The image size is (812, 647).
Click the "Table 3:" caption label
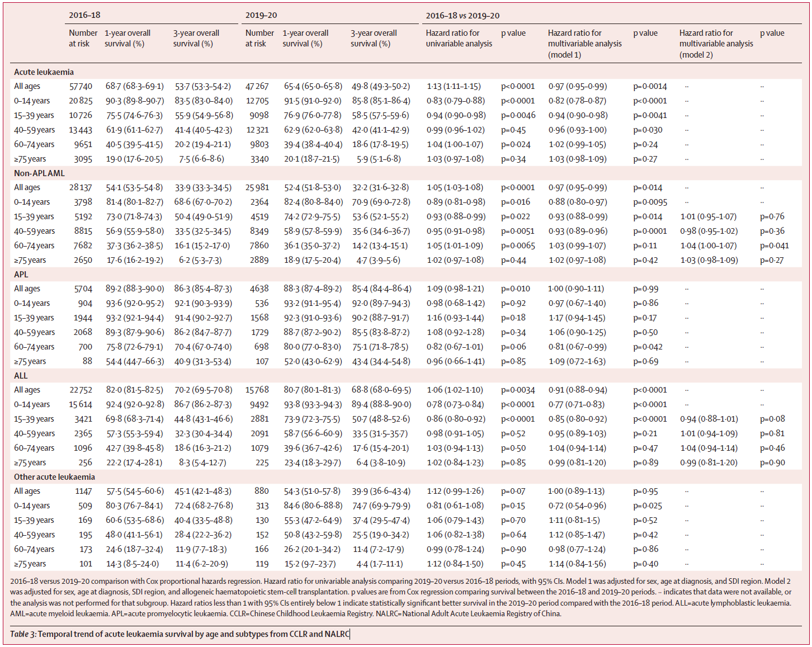point(23,634)
